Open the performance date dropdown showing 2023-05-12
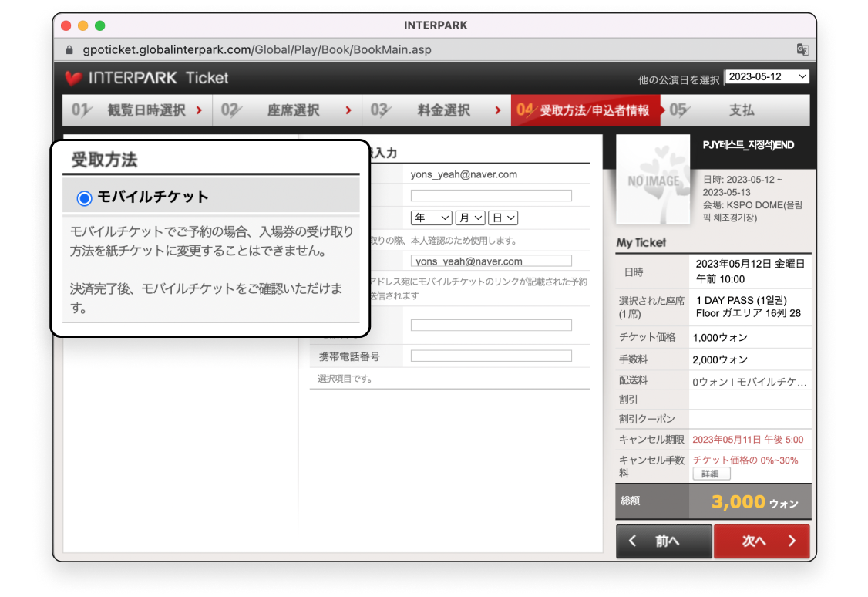This screenshot has height=597, width=868. 767,76
